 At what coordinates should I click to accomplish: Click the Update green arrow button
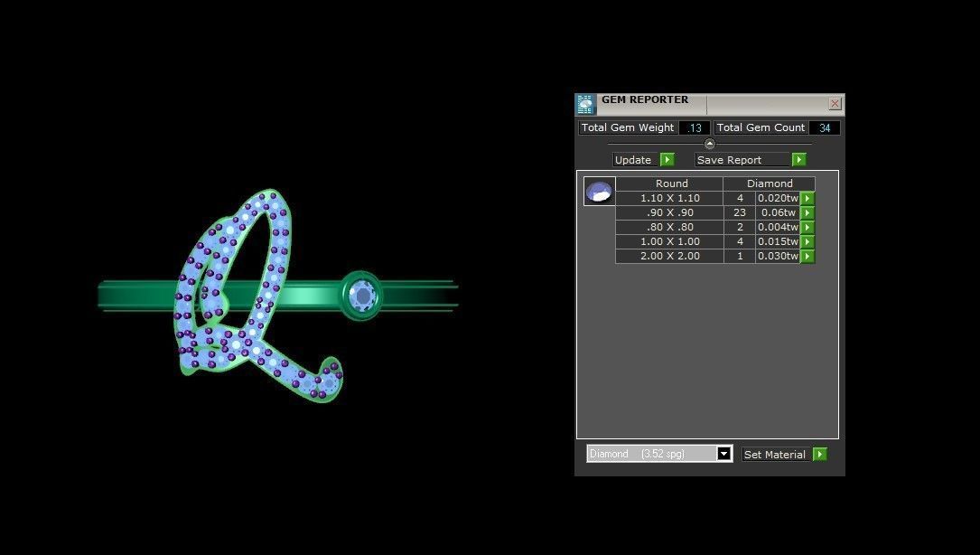pyautogui.click(x=667, y=160)
